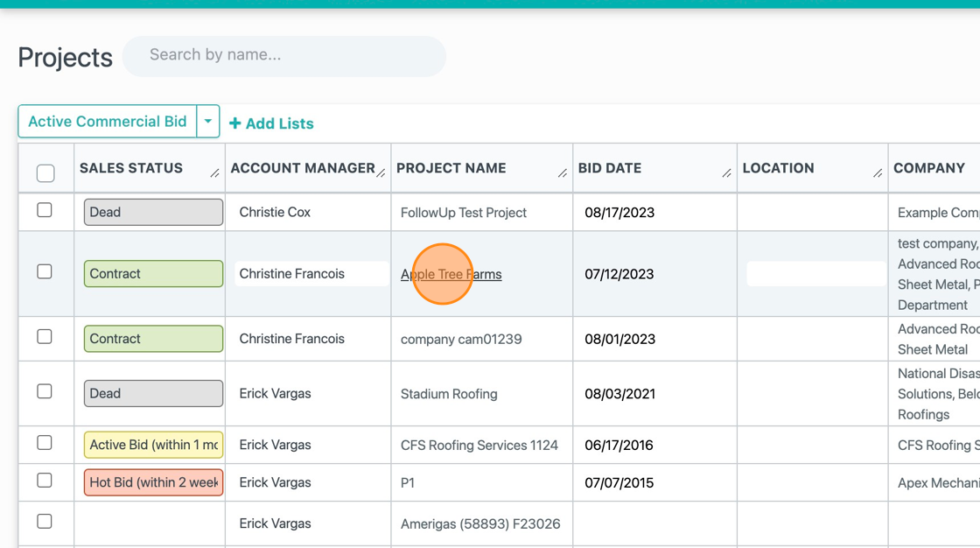Viewport: 980px width, 548px height.
Task: Click the Search by name input field
Action: [x=283, y=56]
